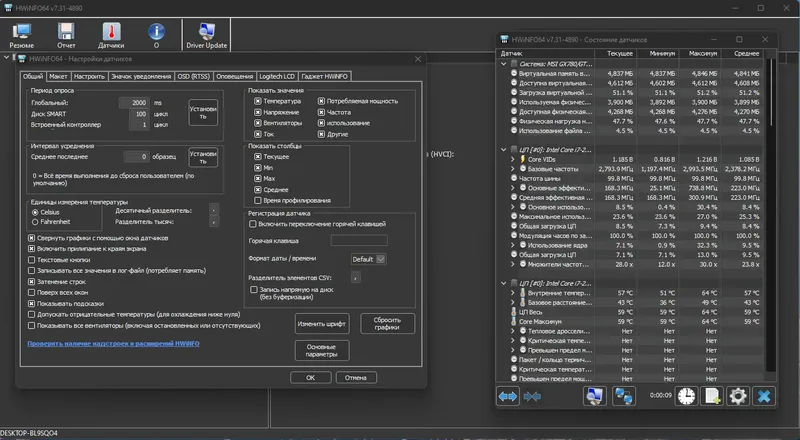Enable Текстовые кнопки checkbox

click(32, 260)
